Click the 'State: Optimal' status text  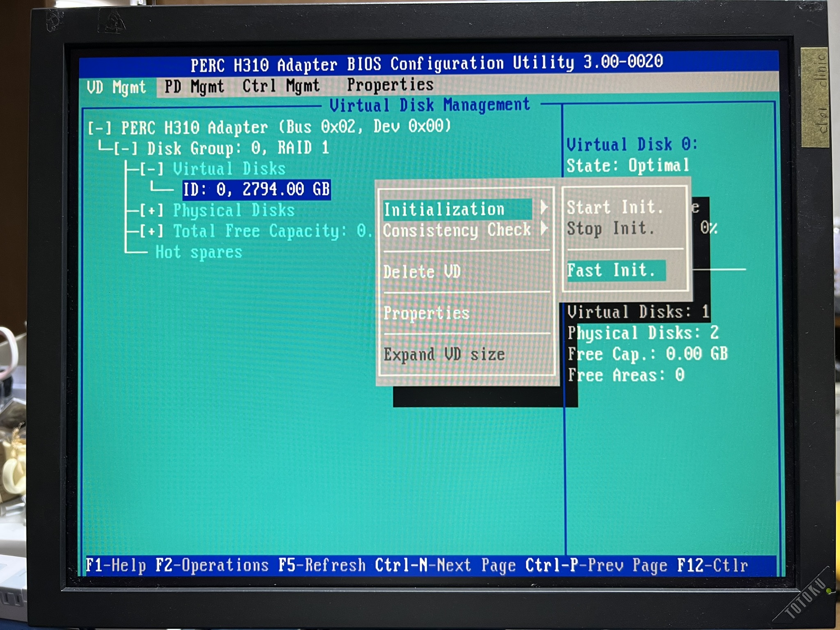tap(628, 166)
